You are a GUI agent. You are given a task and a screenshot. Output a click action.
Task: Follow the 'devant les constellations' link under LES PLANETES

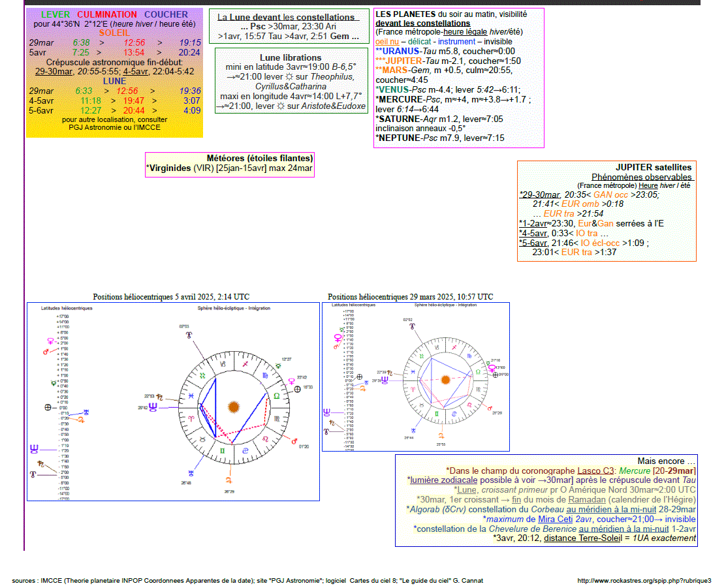[x=422, y=23]
